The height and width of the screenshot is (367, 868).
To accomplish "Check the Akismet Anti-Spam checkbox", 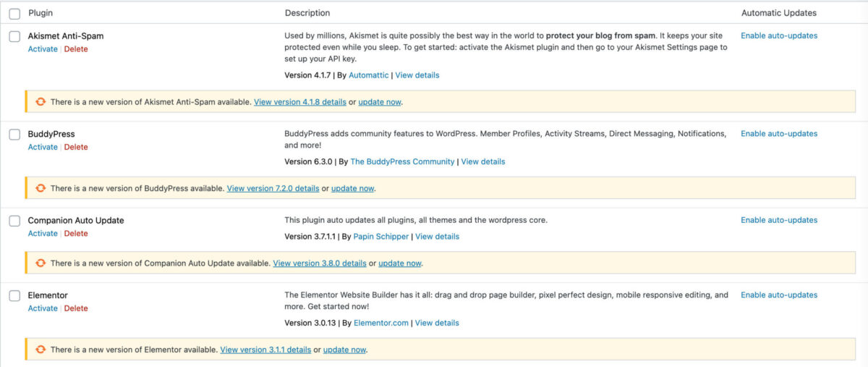I will (14, 36).
